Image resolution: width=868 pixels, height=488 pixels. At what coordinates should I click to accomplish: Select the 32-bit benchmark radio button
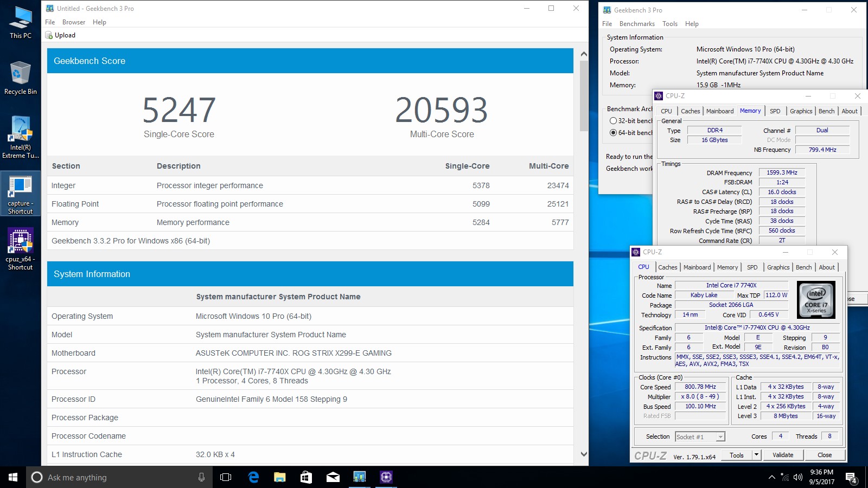point(613,121)
